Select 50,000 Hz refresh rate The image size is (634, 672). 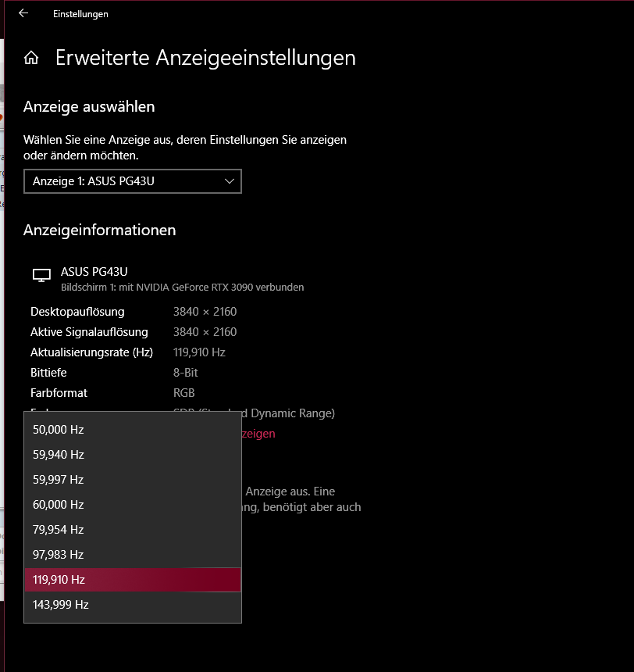tap(133, 430)
